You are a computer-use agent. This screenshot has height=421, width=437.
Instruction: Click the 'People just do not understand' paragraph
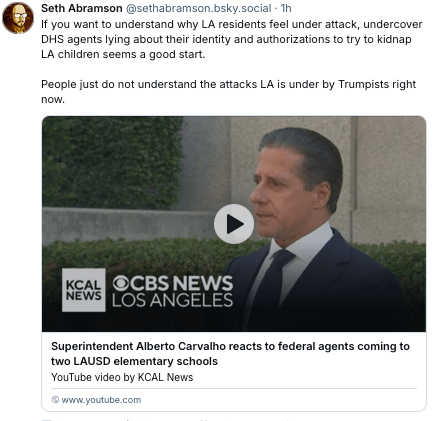point(228,92)
